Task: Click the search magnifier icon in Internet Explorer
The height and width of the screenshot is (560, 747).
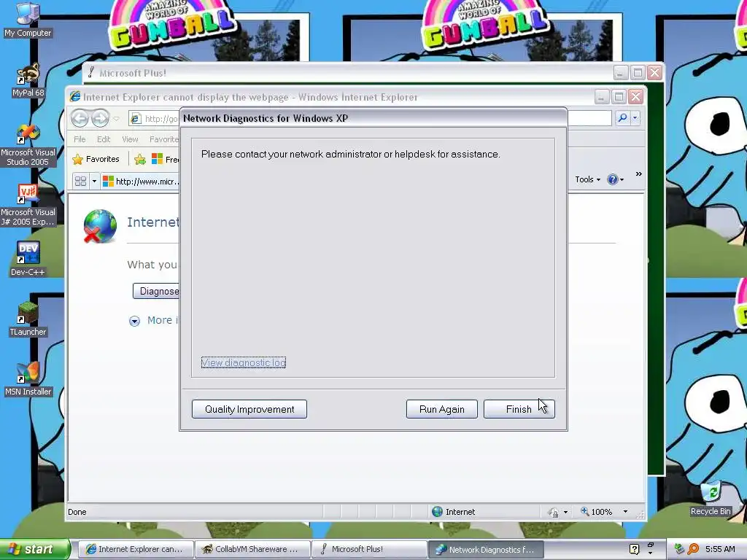Action: point(622,118)
